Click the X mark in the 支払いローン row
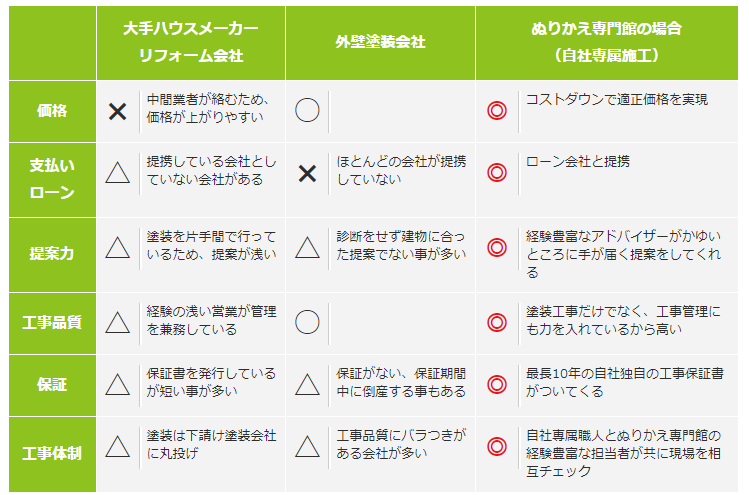Image resolution: width=749 pixels, height=495 pixels. click(307, 173)
